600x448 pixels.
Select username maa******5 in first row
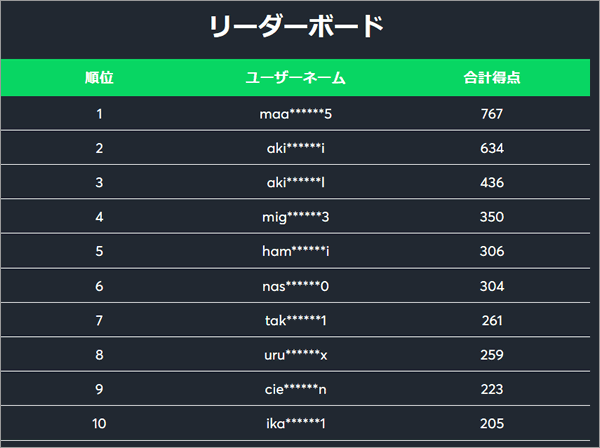click(295, 114)
